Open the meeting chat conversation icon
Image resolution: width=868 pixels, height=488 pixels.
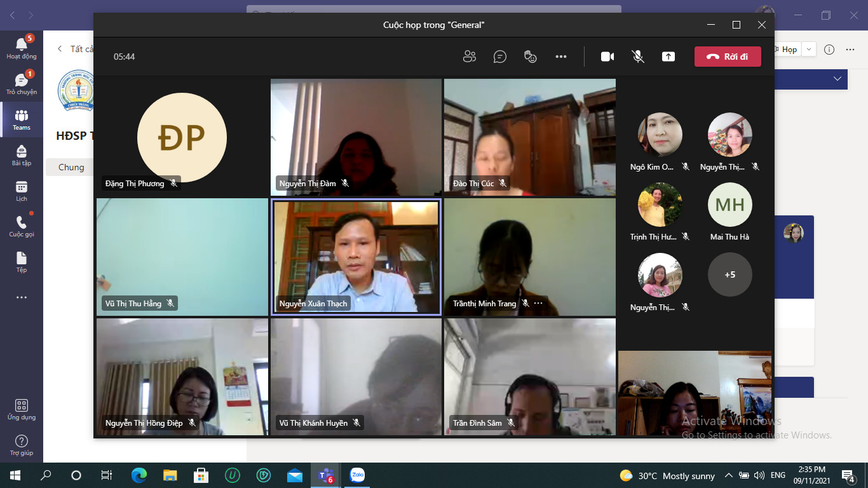pyautogui.click(x=500, y=57)
